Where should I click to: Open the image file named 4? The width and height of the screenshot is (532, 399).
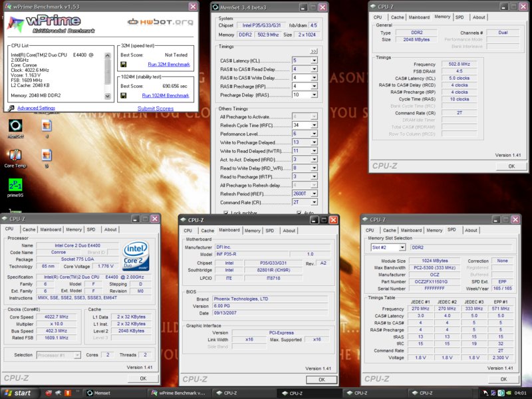pyautogui.click(x=47, y=126)
